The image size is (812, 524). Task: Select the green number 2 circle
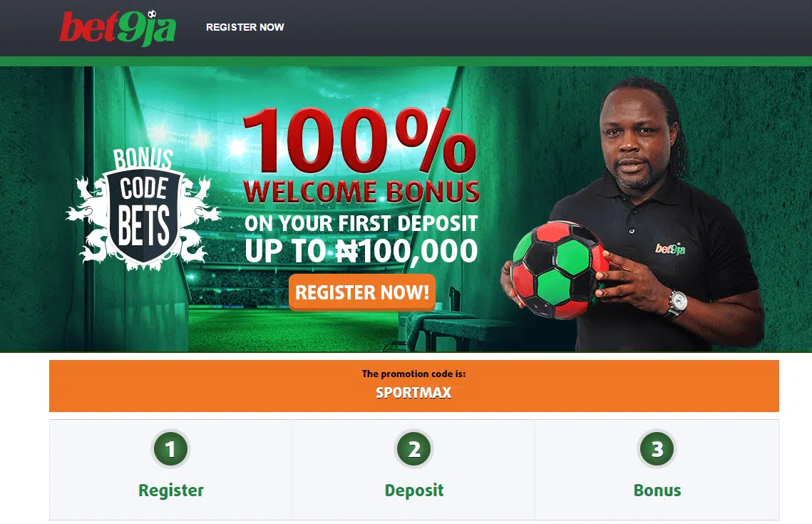(x=413, y=449)
